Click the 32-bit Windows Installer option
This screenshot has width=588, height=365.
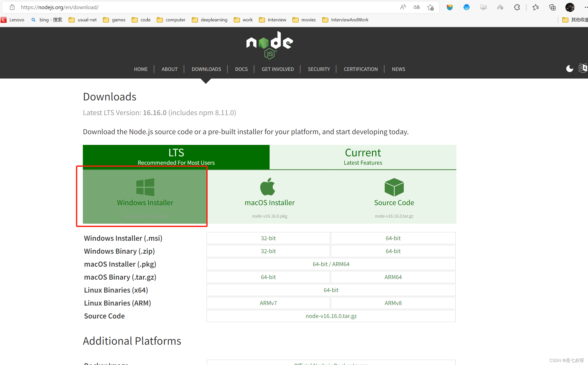(x=268, y=238)
